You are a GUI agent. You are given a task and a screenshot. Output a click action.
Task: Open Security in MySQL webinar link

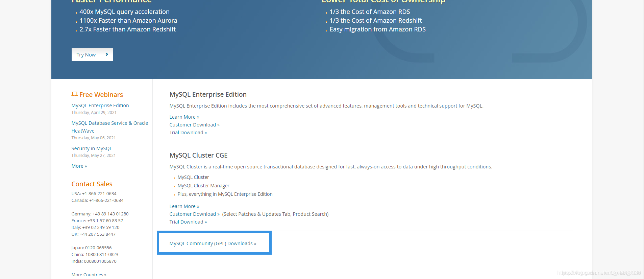[92, 148]
